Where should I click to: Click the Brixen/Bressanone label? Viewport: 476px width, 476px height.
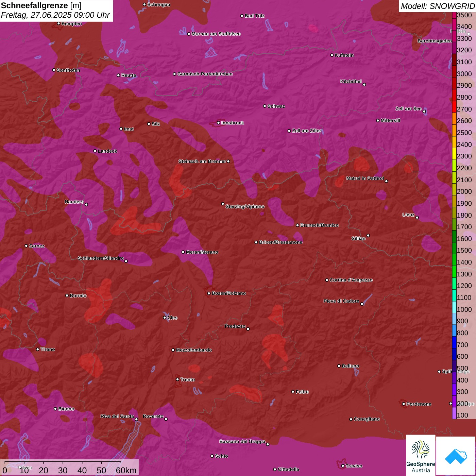(280, 242)
